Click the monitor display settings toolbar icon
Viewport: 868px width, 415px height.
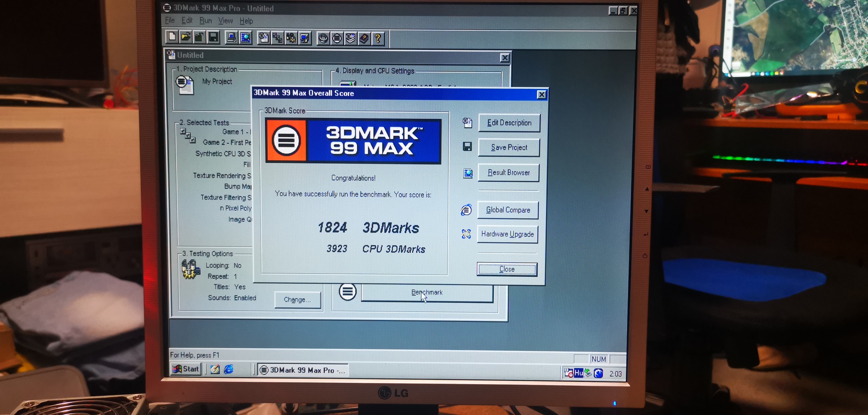pyautogui.click(x=305, y=39)
